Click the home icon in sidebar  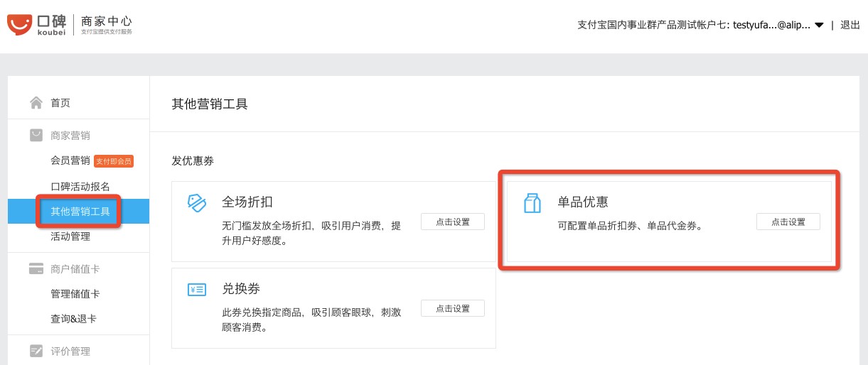36,103
